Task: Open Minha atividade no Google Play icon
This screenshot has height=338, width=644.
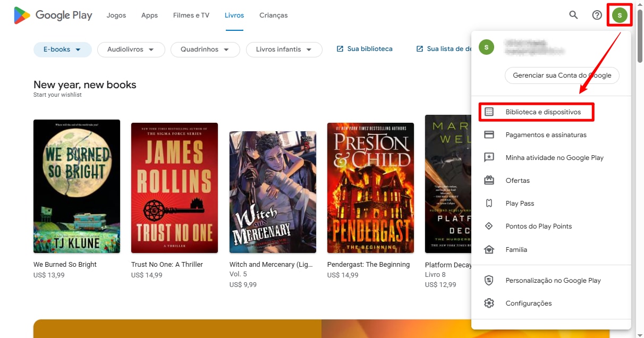Action: 489,157
